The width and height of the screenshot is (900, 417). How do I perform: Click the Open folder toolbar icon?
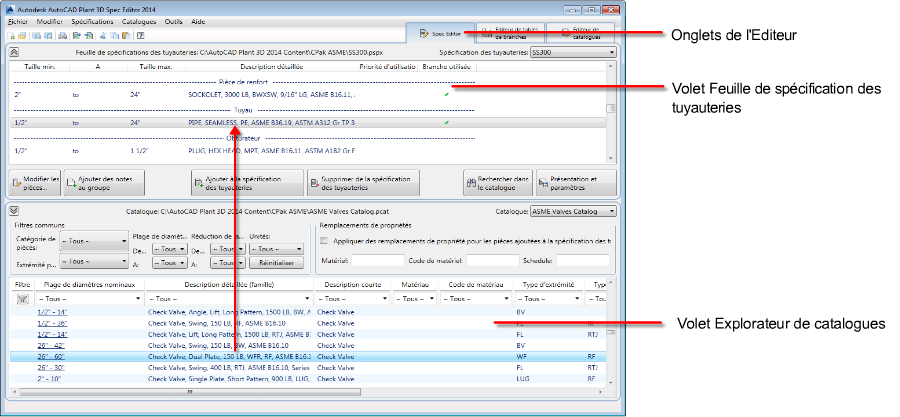click(x=22, y=36)
